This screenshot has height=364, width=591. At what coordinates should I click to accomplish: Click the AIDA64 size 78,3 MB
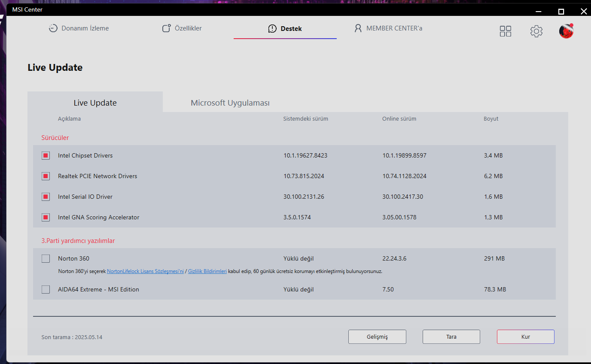click(495, 289)
